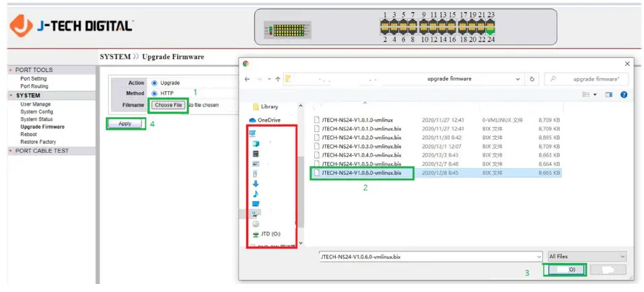Click port 23 on the switch panel

click(x=491, y=23)
